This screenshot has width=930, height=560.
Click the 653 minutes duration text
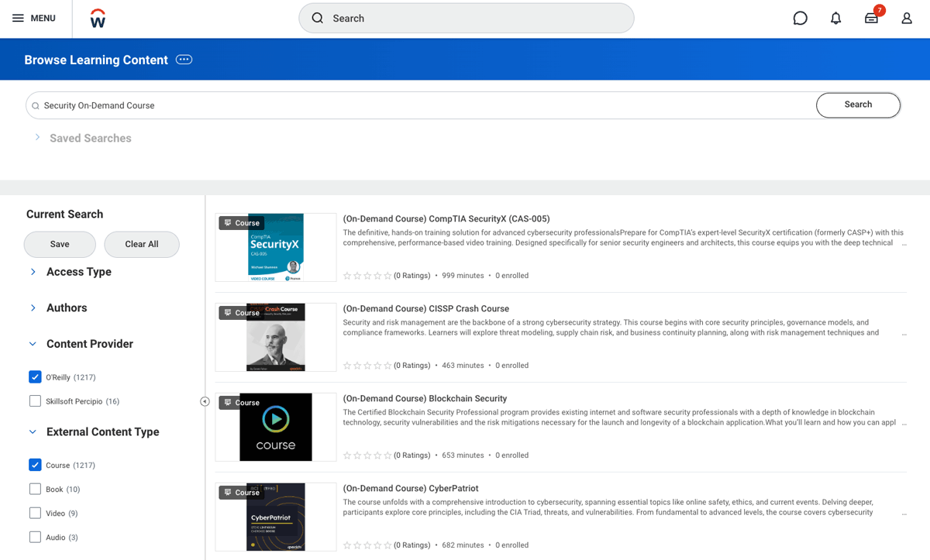463,455
